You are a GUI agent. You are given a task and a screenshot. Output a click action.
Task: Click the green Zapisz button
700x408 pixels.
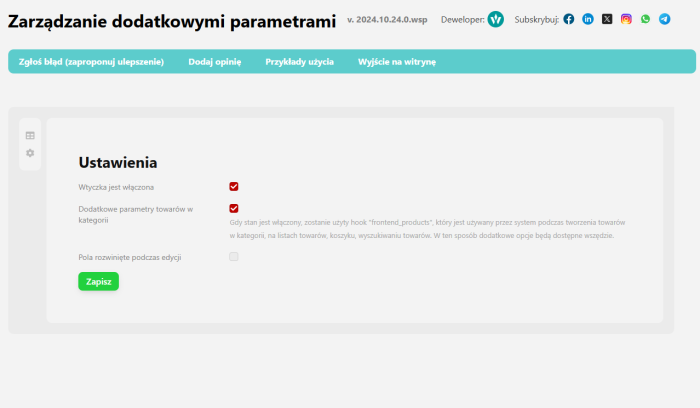click(99, 281)
